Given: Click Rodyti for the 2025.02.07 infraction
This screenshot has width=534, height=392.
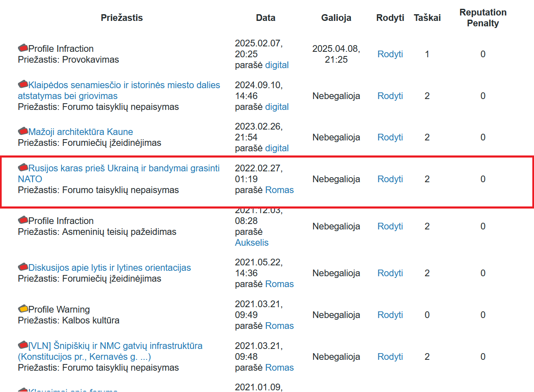Looking at the screenshot, I should 390,54.
